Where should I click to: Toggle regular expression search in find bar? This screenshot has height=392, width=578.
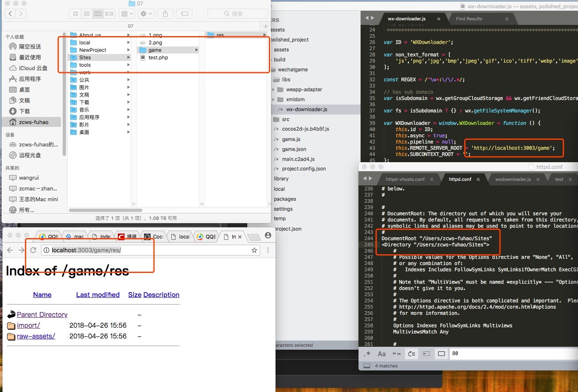(x=367, y=354)
